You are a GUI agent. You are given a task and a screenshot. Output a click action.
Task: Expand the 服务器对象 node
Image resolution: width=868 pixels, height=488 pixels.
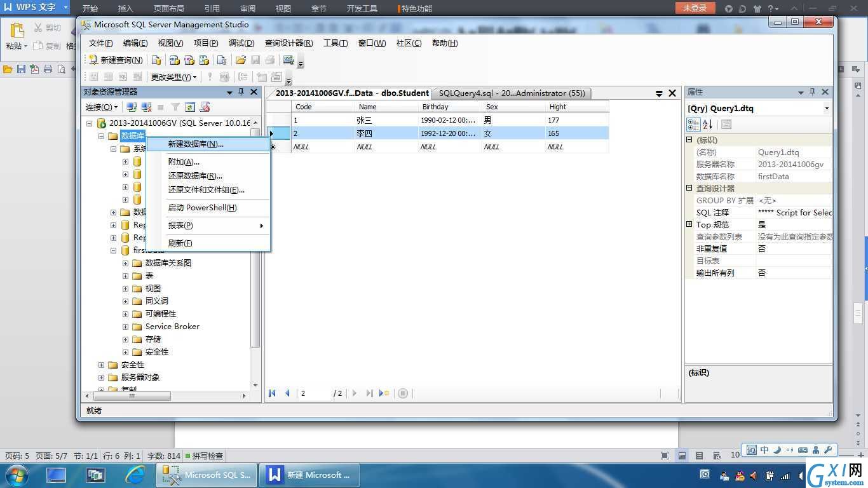[101, 377]
